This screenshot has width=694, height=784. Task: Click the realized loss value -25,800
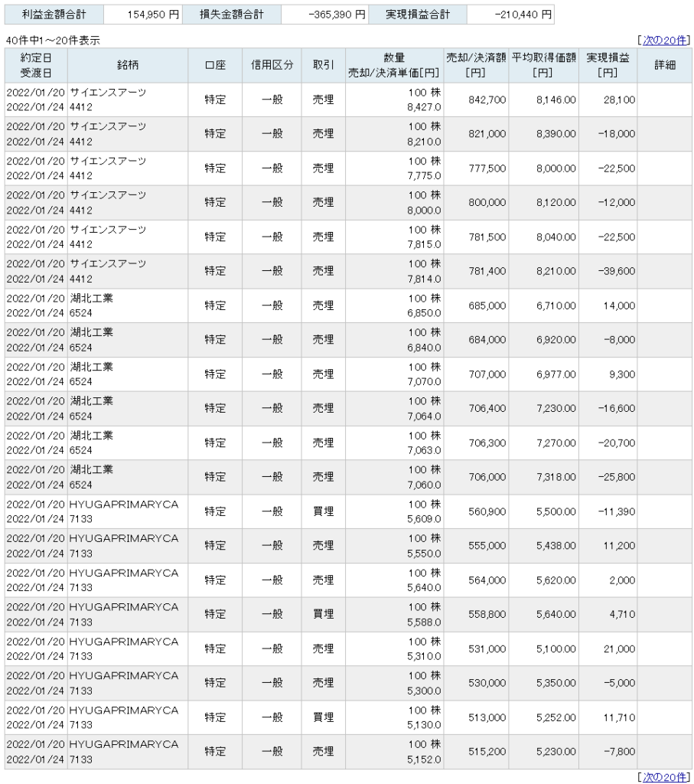tap(617, 477)
